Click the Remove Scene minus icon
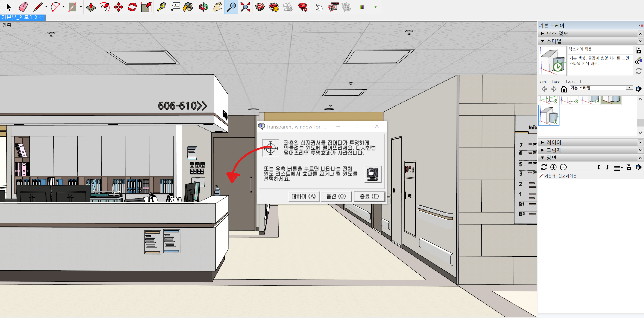Image resolution: width=644 pixels, height=318 pixels. point(563,167)
